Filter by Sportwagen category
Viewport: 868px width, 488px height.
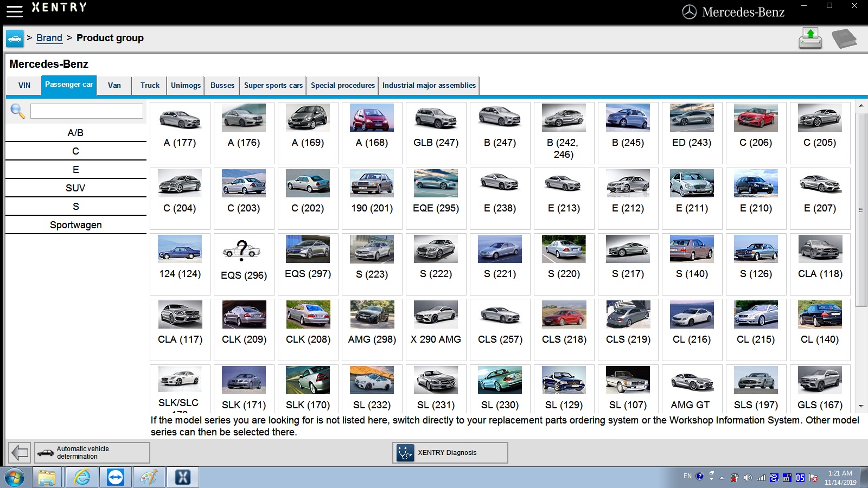[x=76, y=225]
